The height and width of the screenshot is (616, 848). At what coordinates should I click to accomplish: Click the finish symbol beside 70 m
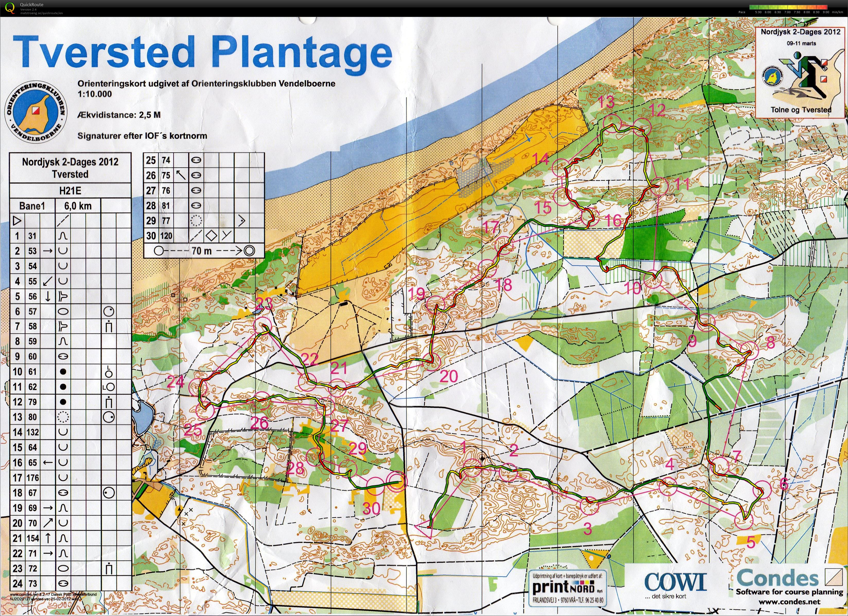(x=249, y=251)
